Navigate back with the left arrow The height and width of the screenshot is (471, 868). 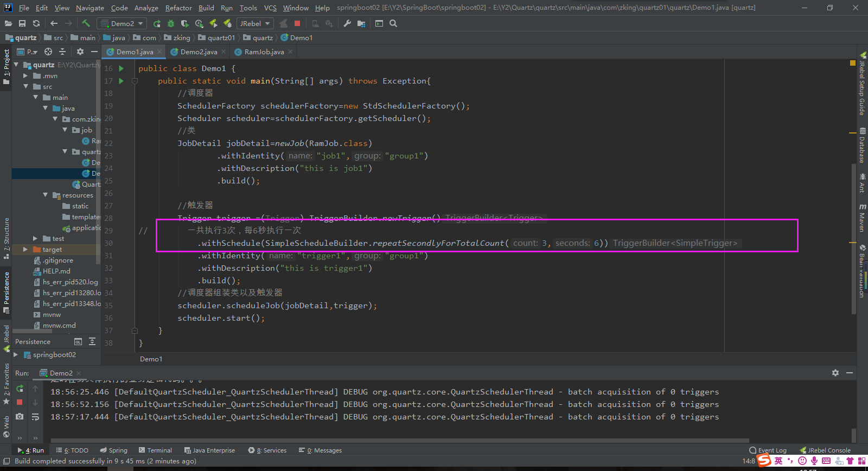pyautogui.click(x=54, y=23)
